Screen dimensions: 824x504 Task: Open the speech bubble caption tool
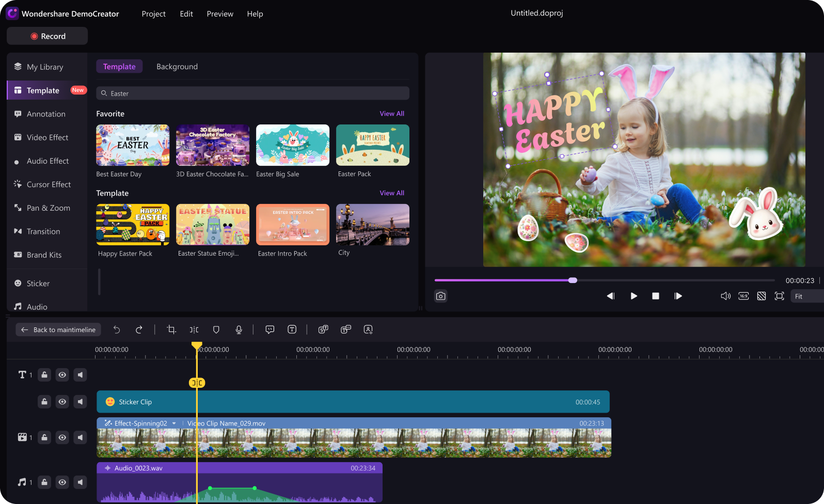pos(270,329)
